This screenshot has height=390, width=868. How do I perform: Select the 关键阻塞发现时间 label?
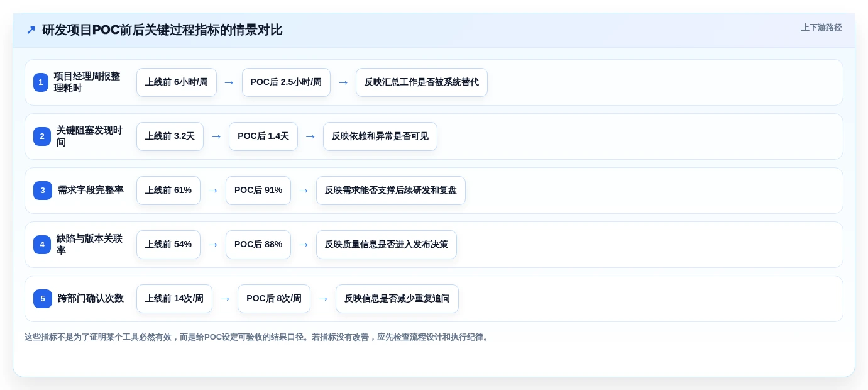click(x=89, y=136)
